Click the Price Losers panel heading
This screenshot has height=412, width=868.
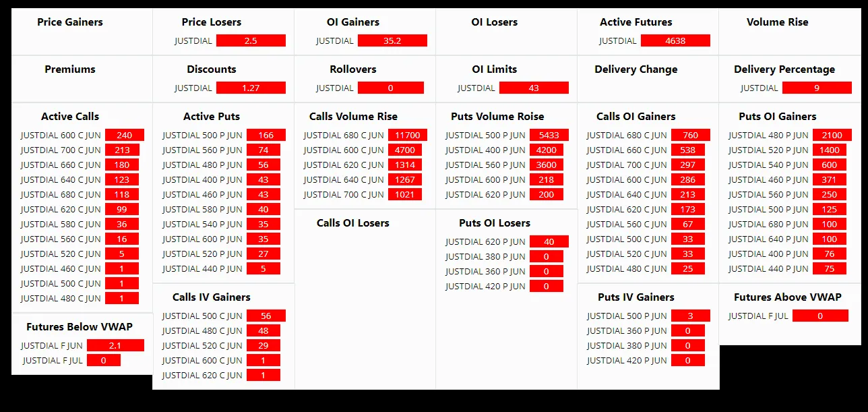212,22
